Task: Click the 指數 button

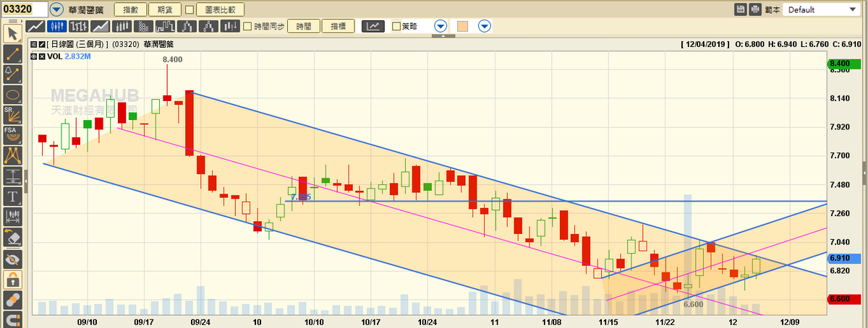Action: click(129, 10)
